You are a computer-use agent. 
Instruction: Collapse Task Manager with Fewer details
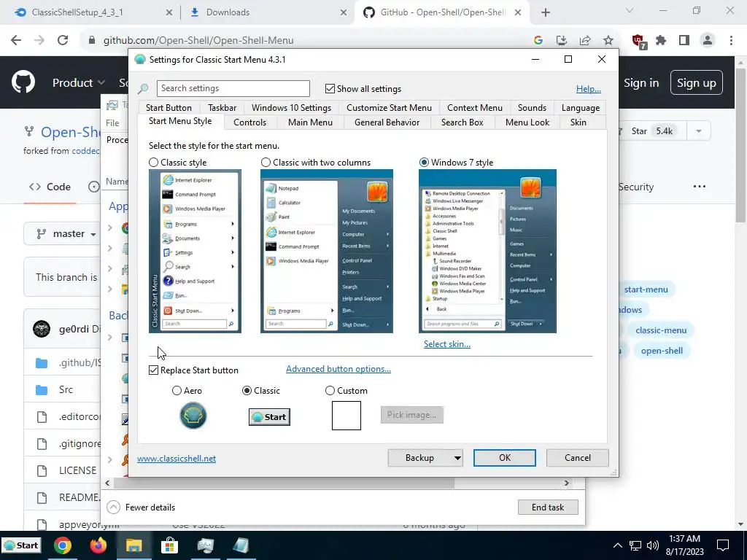[x=141, y=507]
